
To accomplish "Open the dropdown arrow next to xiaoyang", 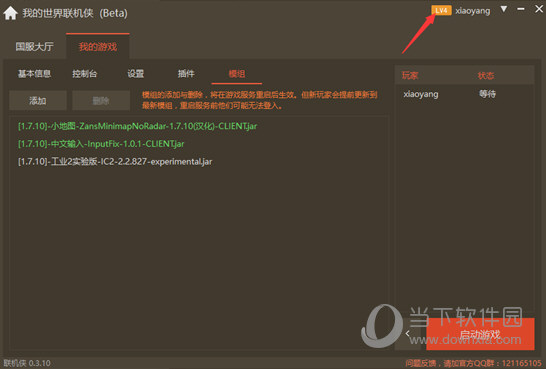I will (504, 9).
